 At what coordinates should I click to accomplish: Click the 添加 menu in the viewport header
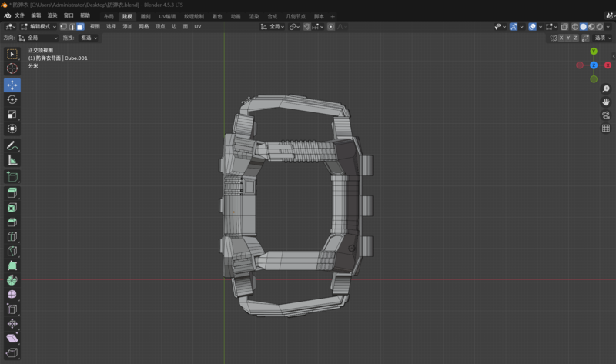[x=128, y=27]
